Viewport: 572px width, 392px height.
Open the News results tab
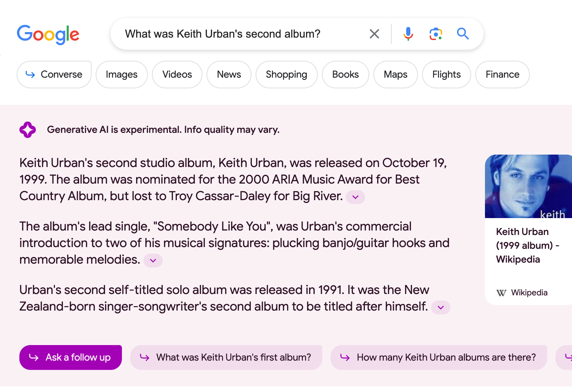(229, 75)
